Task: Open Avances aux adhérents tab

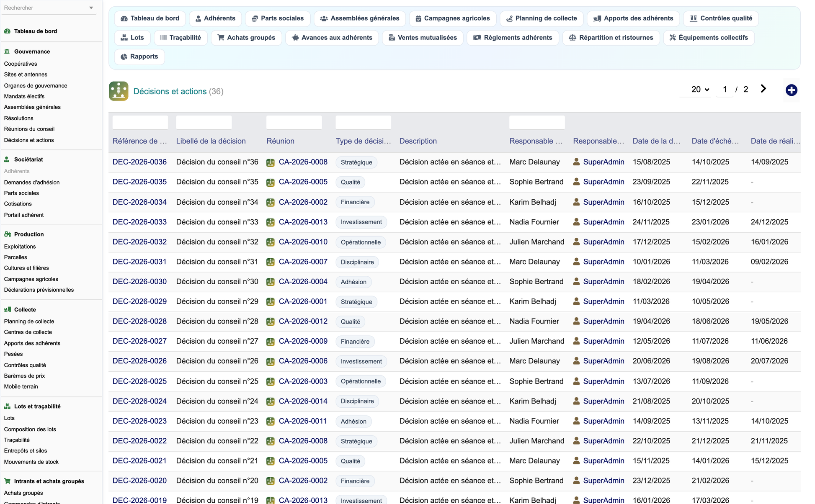Action: [332, 38]
